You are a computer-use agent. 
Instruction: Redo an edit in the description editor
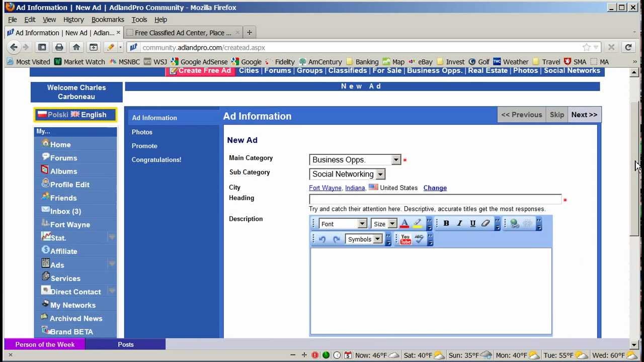tap(336, 239)
